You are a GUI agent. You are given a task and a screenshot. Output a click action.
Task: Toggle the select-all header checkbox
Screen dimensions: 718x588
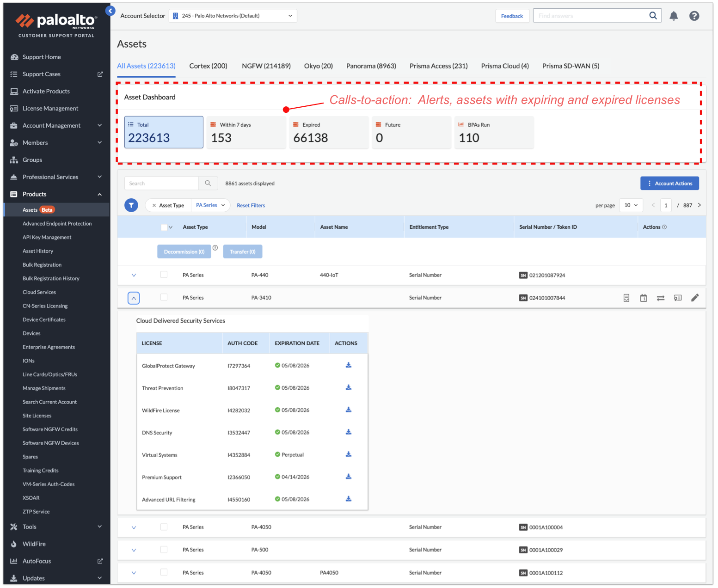164,227
